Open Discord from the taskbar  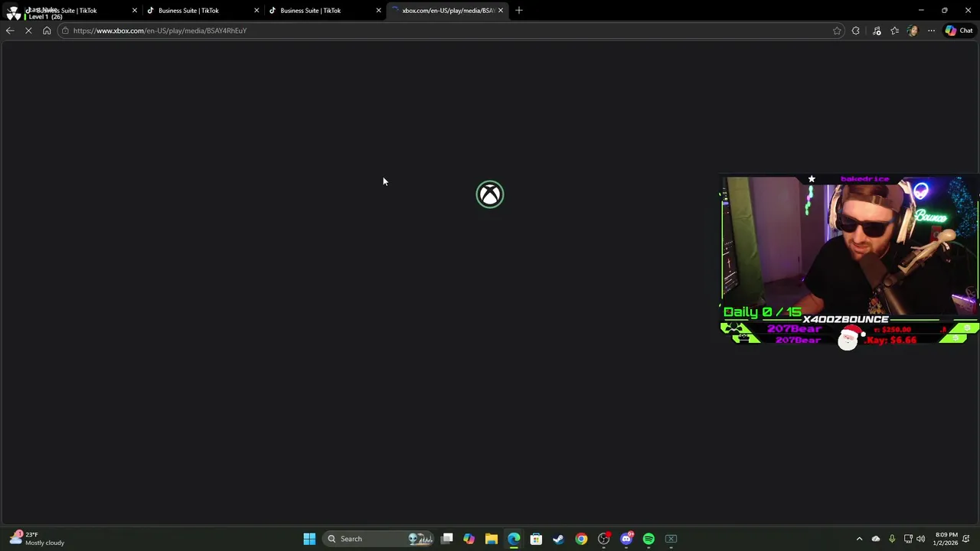pos(626,539)
